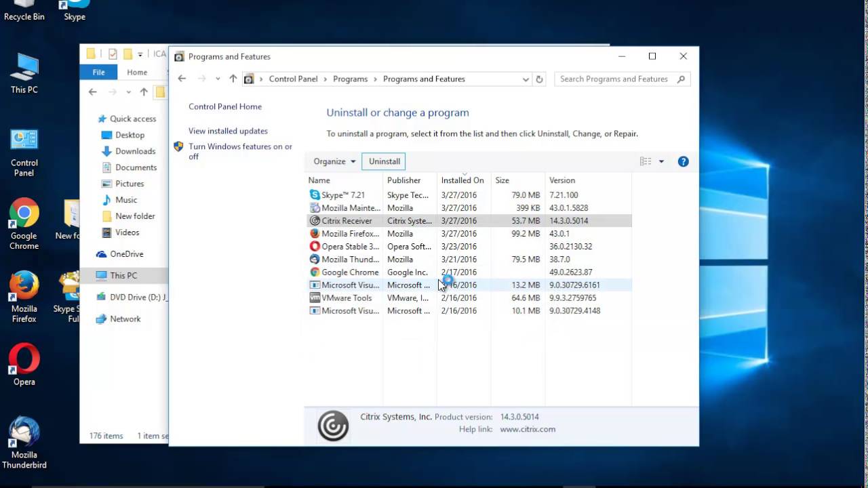The image size is (868, 488).
Task: Select New folder in File Explorer sidebar
Action: coord(135,216)
